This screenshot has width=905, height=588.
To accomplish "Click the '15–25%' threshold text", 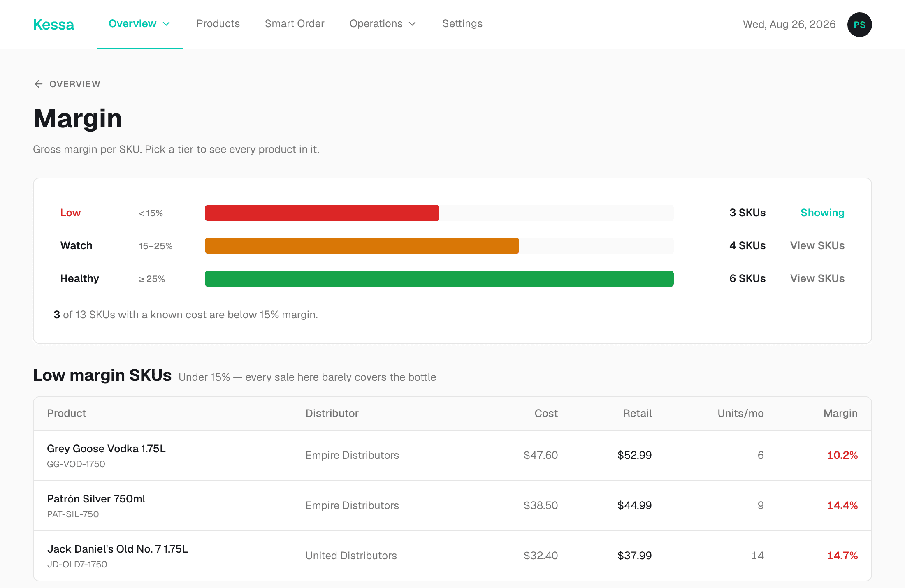I will pos(155,246).
